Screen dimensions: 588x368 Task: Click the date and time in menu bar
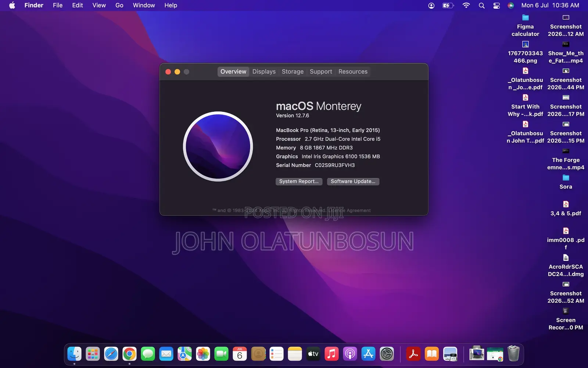(550, 5)
